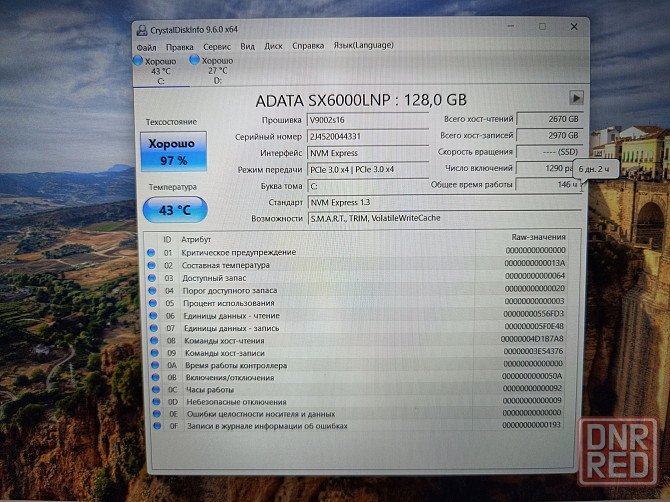The image size is (670, 502).
Task: Open the Вид menu
Action: [247, 46]
